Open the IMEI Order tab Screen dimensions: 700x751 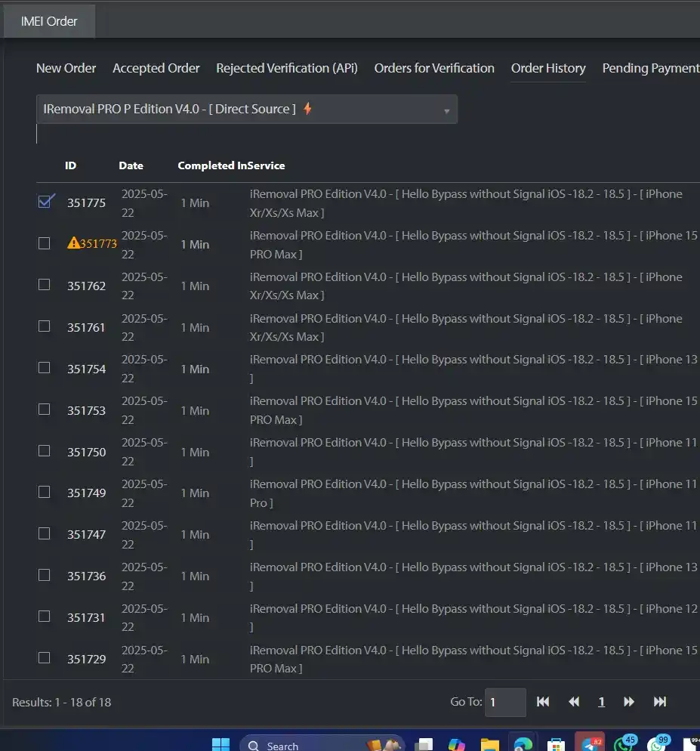pos(49,21)
